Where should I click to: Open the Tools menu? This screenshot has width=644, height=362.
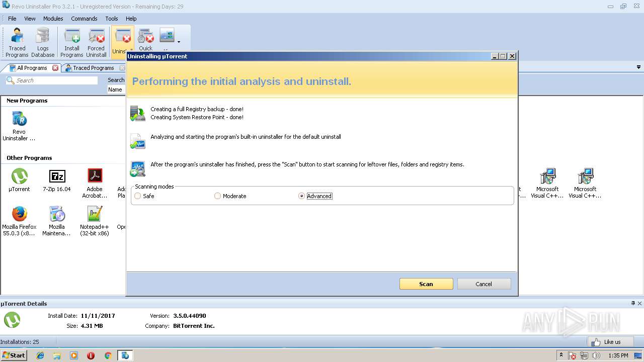[x=112, y=19]
